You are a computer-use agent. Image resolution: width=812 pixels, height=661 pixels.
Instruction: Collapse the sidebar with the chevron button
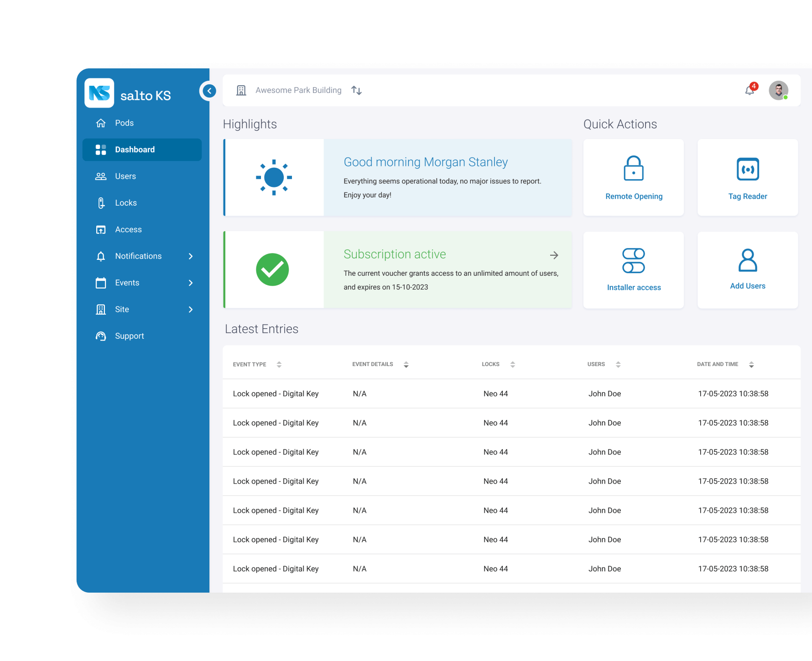[x=209, y=91]
